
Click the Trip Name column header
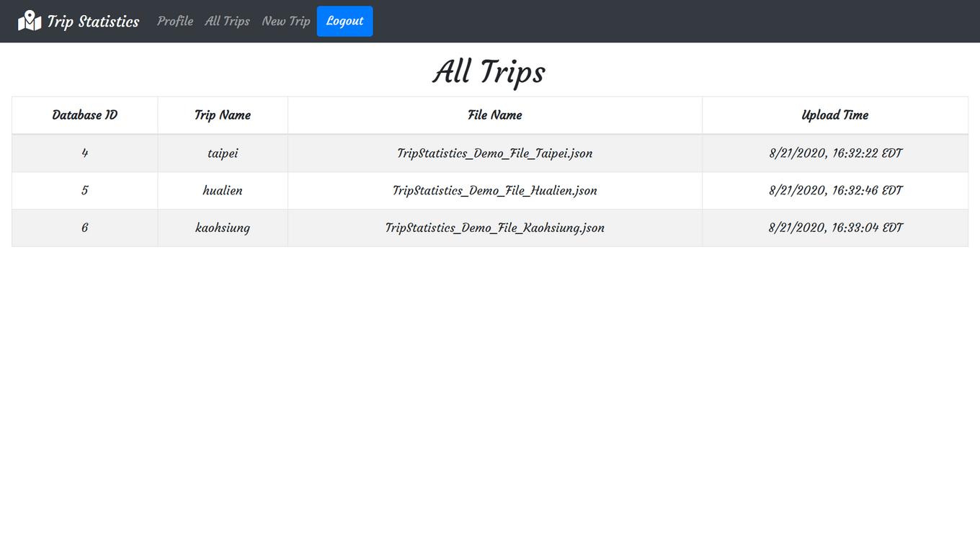[x=223, y=115]
